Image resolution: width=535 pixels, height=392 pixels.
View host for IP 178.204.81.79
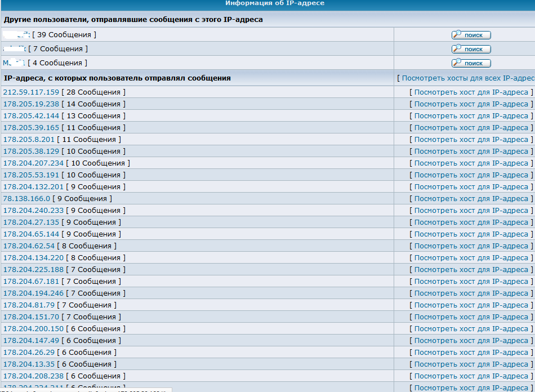coord(471,305)
